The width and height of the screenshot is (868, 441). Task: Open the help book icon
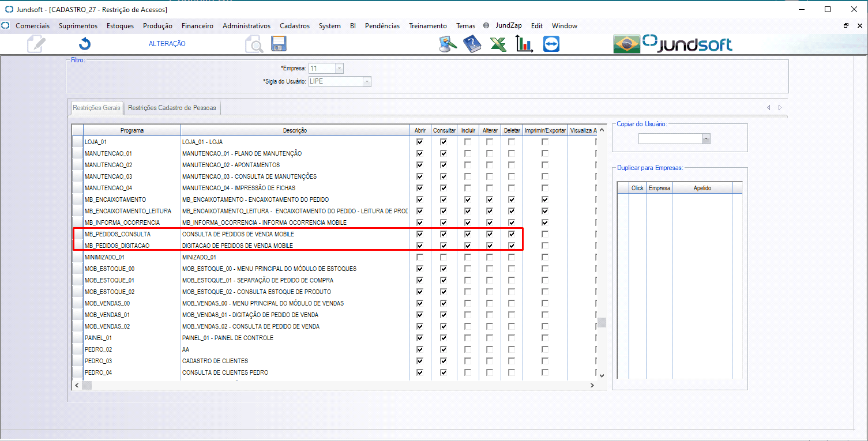472,44
